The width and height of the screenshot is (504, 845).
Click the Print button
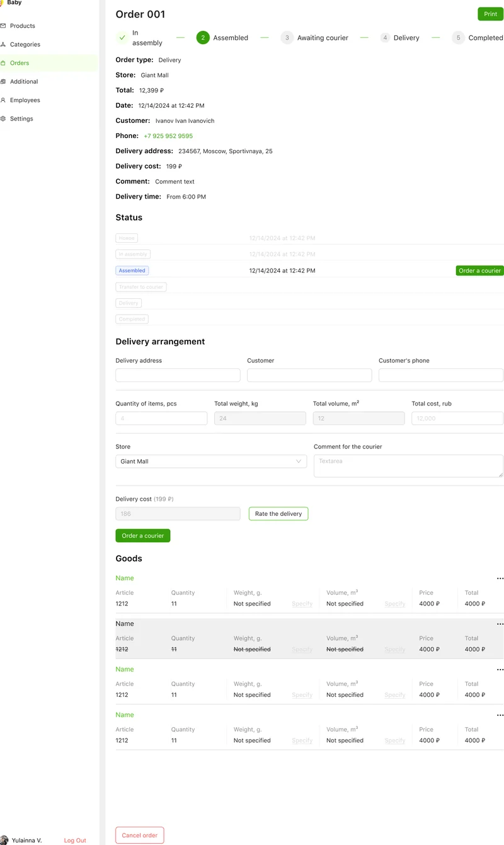[490, 14]
